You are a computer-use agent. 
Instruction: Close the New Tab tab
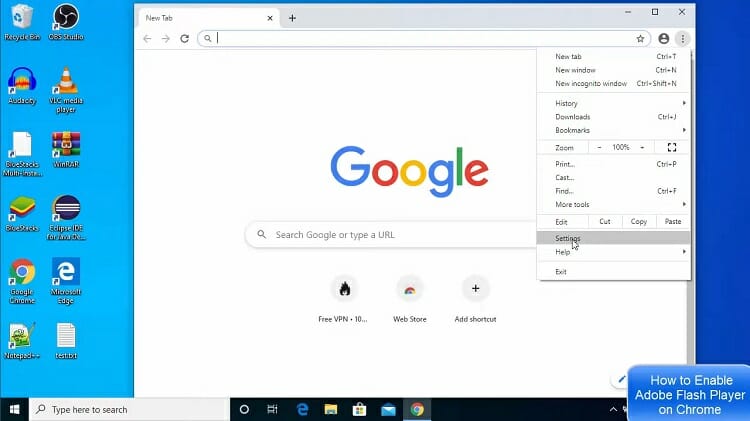coord(270,18)
